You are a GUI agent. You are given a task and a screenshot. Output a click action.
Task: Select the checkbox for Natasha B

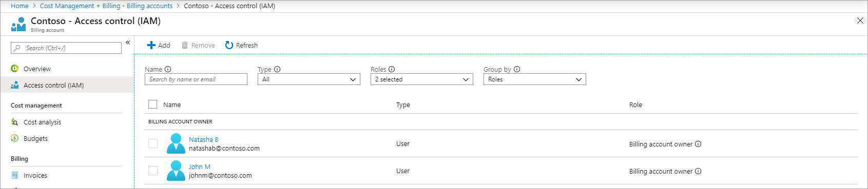click(153, 143)
